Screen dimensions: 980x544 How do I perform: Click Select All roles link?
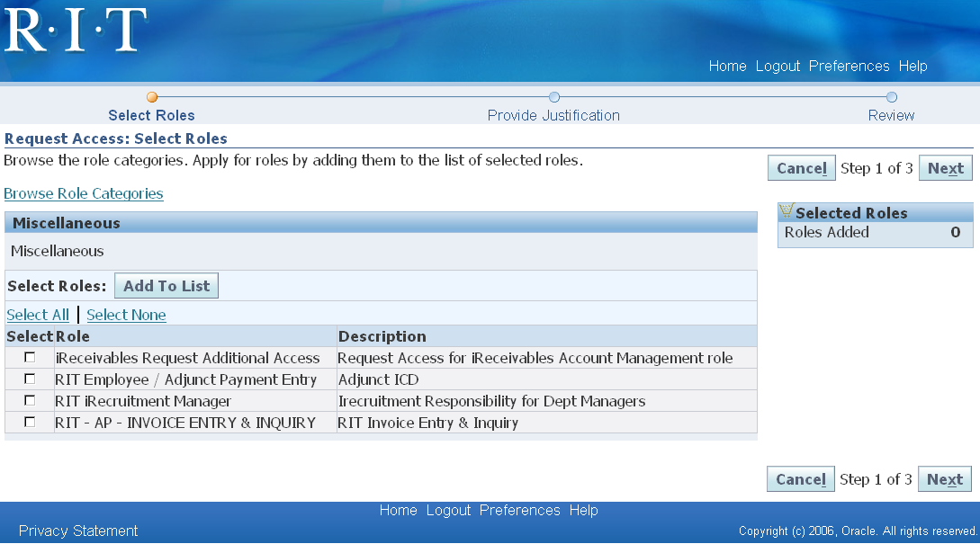pyautogui.click(x=38, y=315)
